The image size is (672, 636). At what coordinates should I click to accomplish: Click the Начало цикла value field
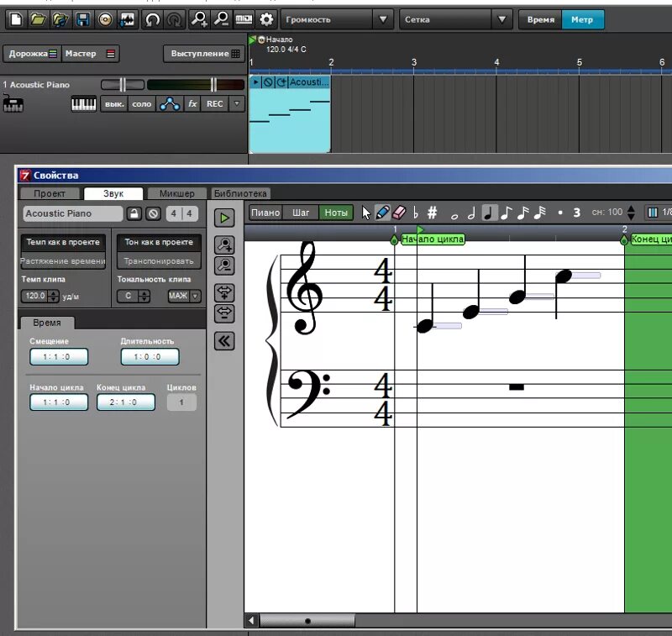click(59, 402)
